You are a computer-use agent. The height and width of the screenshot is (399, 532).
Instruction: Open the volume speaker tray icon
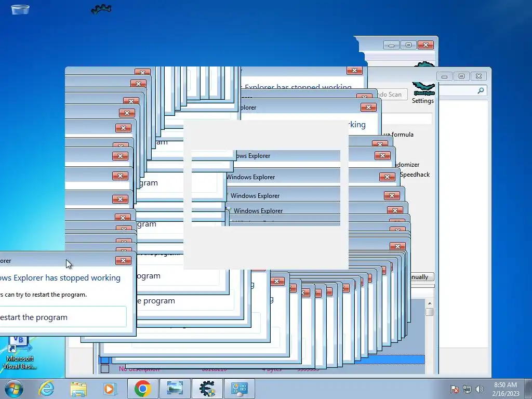[480, 389]
